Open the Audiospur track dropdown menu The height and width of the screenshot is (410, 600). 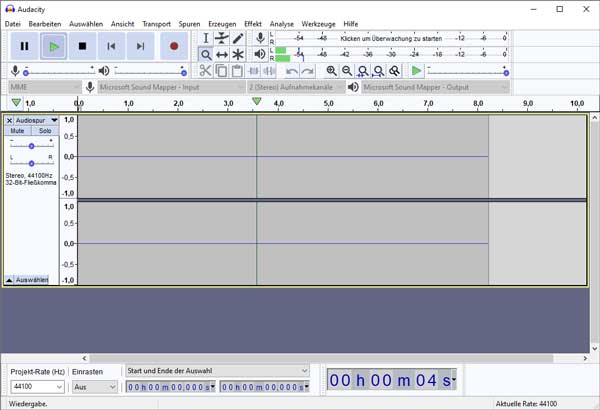tap(36, 121)
